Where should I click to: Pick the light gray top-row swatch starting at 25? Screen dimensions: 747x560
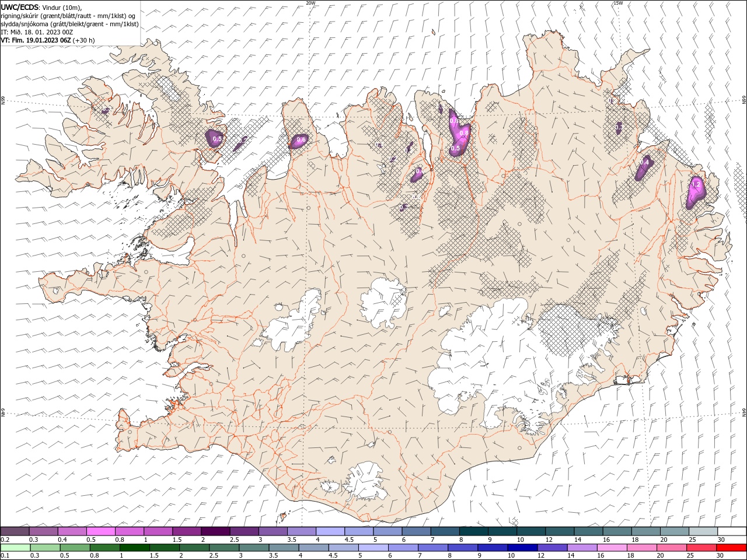[703, 531]
